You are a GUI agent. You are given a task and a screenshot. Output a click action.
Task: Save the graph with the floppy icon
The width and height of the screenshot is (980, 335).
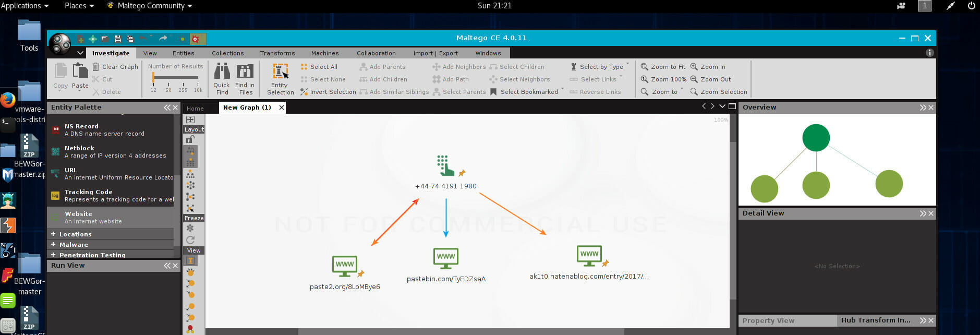tap(118, 39)
